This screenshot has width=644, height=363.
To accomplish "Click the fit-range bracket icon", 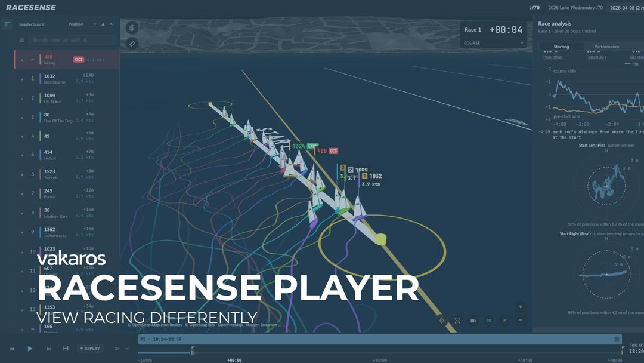I will 66,349.
